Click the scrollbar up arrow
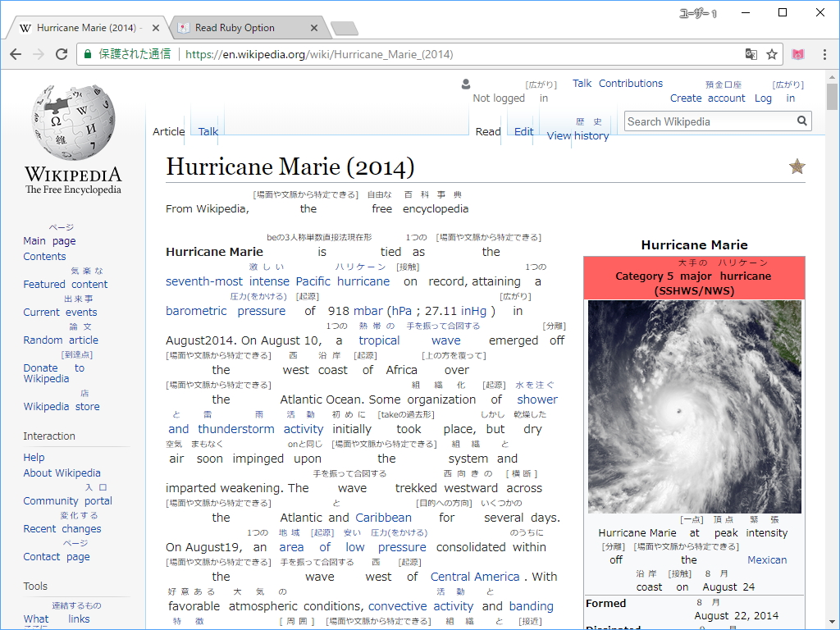The width and height of the screenshot is (840, 630). 832,77
